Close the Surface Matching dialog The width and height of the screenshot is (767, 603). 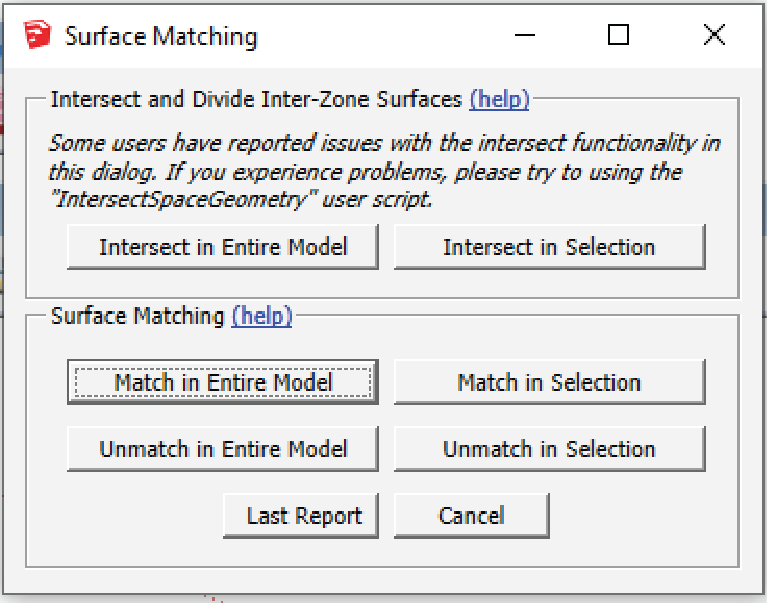click(714, 36)
